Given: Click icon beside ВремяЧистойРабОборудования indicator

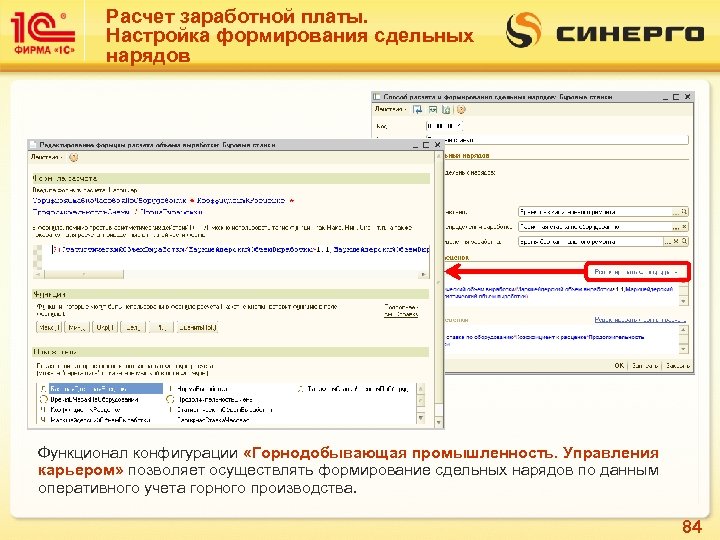Looking at the screenshot, I should click(x=44, y=399).
